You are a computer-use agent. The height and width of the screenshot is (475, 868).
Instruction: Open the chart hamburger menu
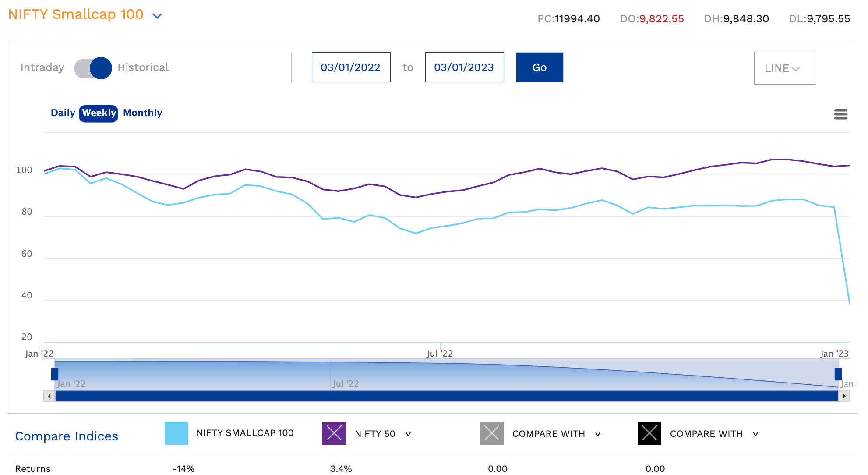click(840, 114)
